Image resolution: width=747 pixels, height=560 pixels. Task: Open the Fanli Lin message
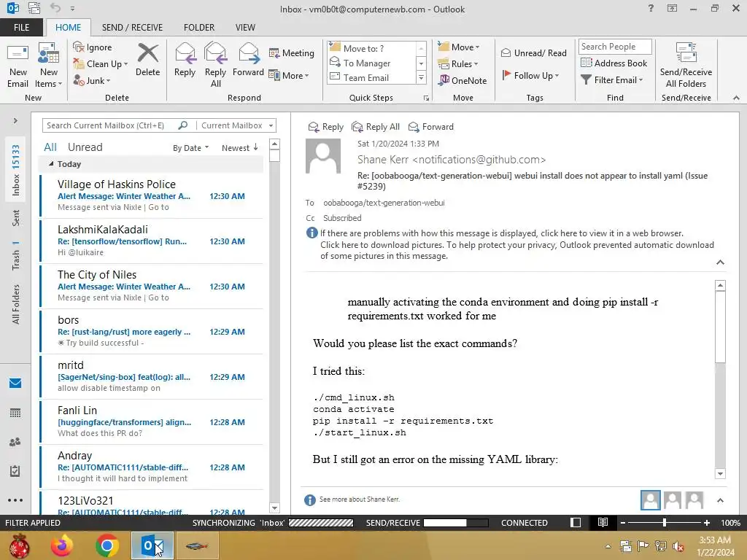(152, 421)
